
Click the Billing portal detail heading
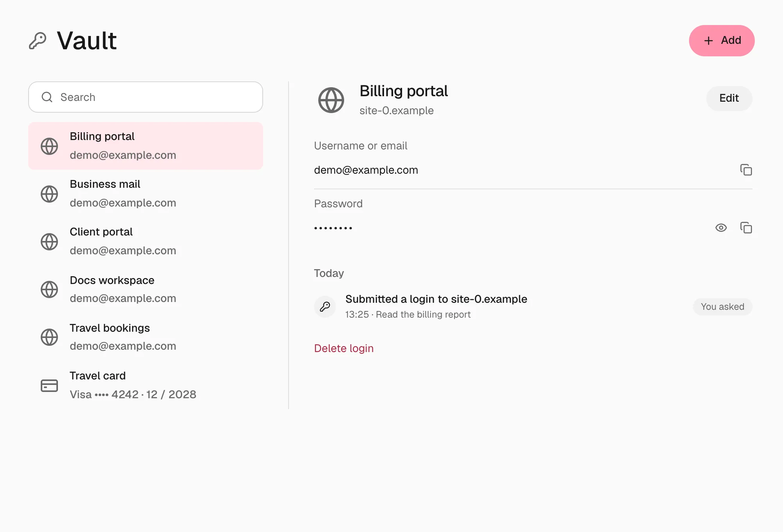404,91
